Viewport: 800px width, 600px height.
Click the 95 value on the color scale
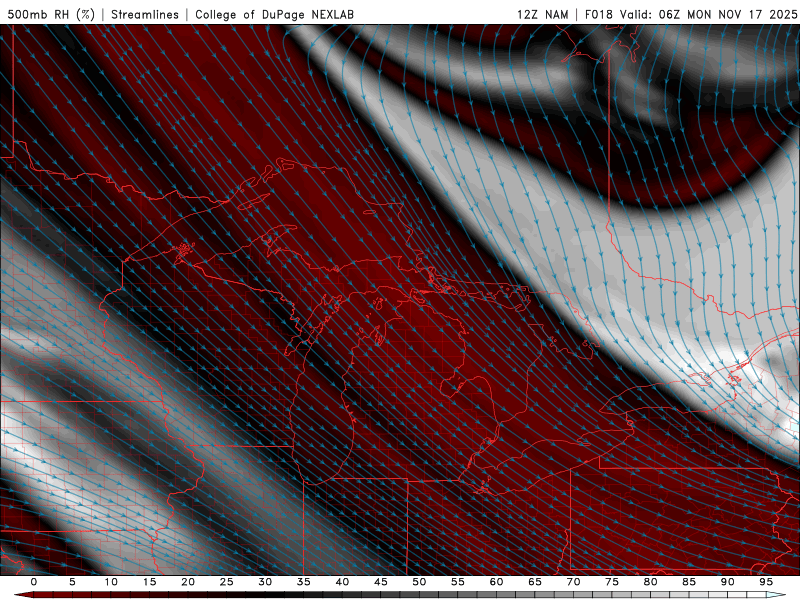coord(766,582)
